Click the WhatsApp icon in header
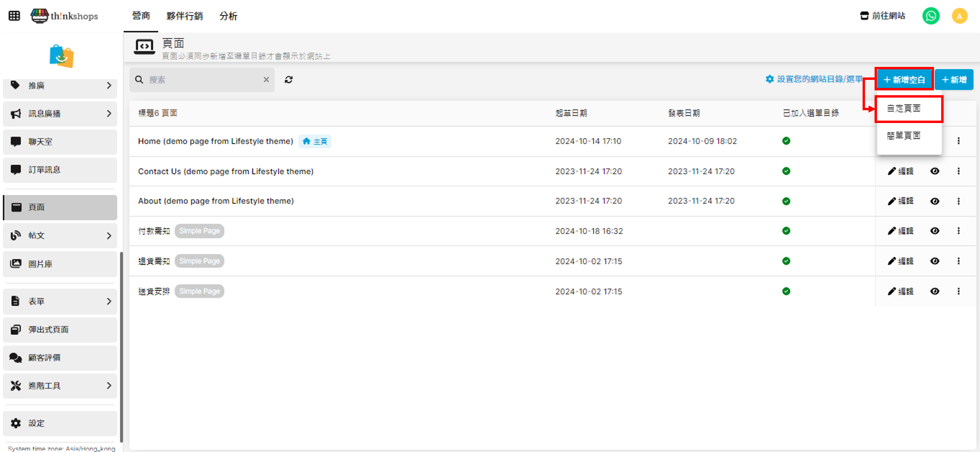The image size is (980, 452). click(x=931, y=16)
